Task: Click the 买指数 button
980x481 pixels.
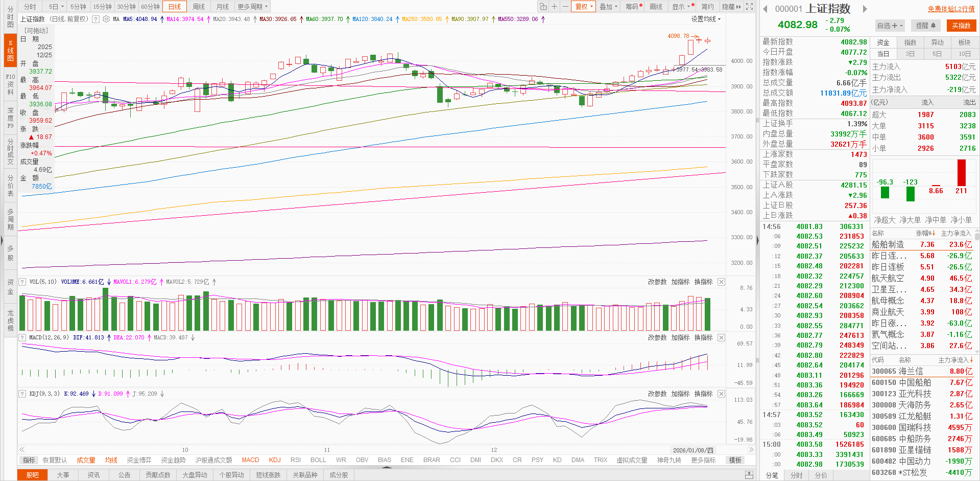Action: pyautogui.click(x=961, y=26)
